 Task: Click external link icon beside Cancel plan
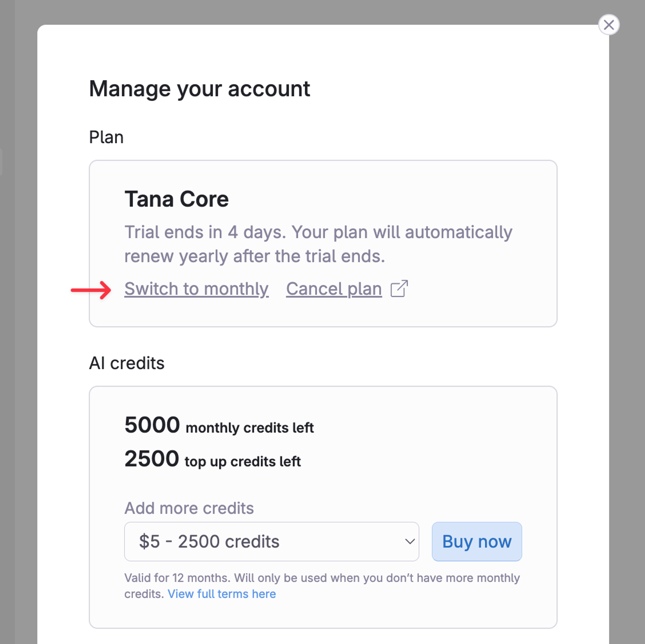399,289
